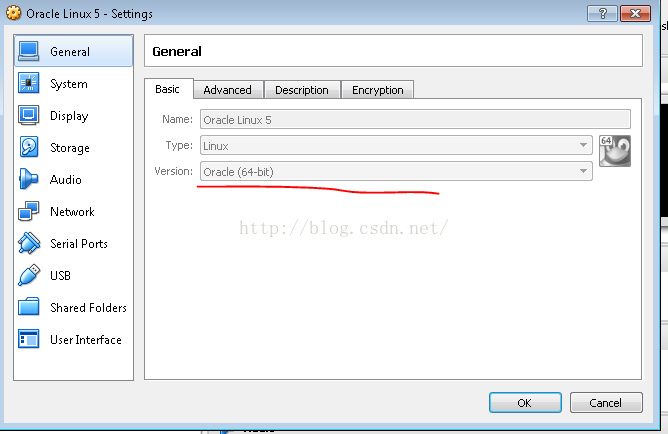The image size is (668, 434).
Task: Select the 'User Interface' label in sidebar
Action: pos(86,339)
